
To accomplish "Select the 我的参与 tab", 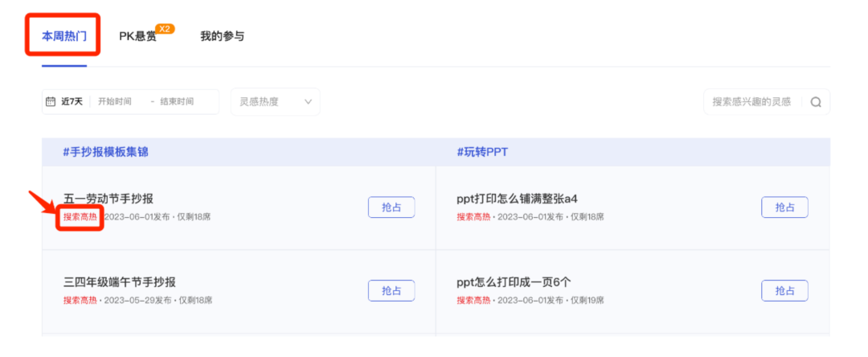I will [222, 36].
